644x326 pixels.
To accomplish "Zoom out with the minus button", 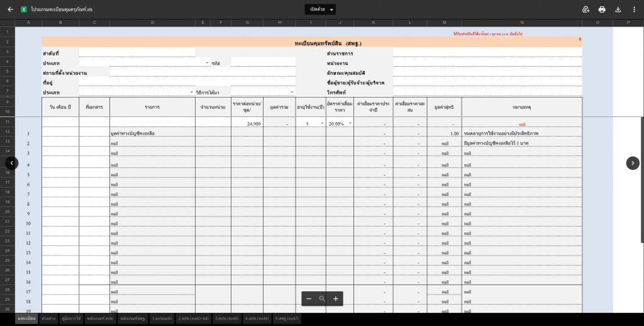I will [309, 299].
